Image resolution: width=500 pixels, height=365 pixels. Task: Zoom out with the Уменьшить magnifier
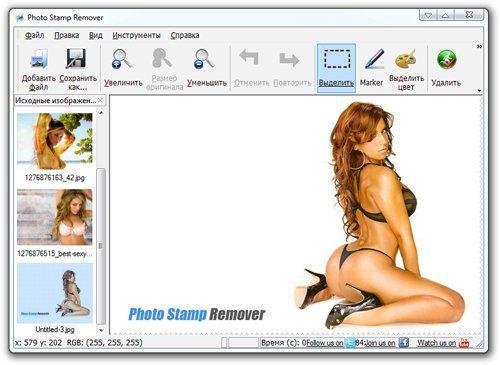(x=204, y=59)
